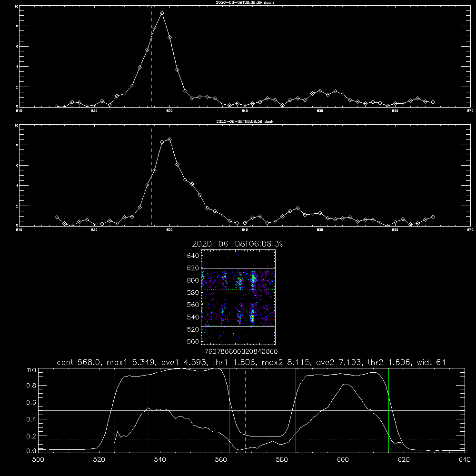This screenshot has height=476, width=476.
Task: Click the bottom plot y-axis label 0.4
Action: click(31, 419)
